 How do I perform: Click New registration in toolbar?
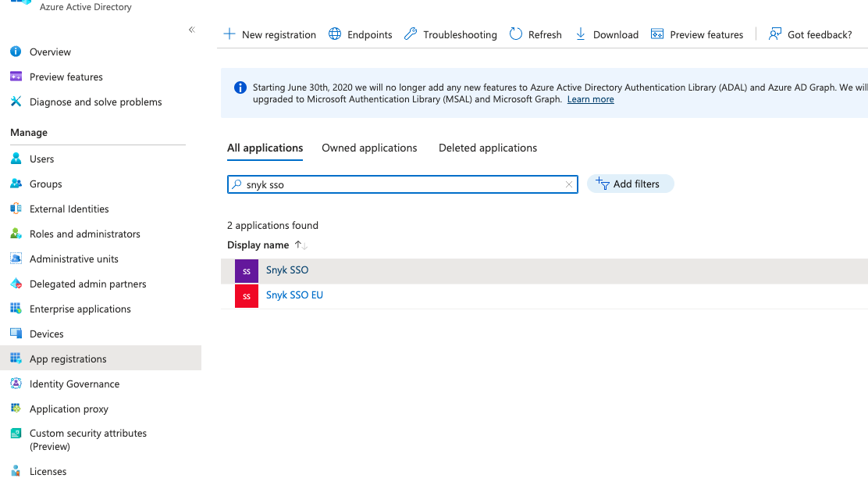[269, 34]
